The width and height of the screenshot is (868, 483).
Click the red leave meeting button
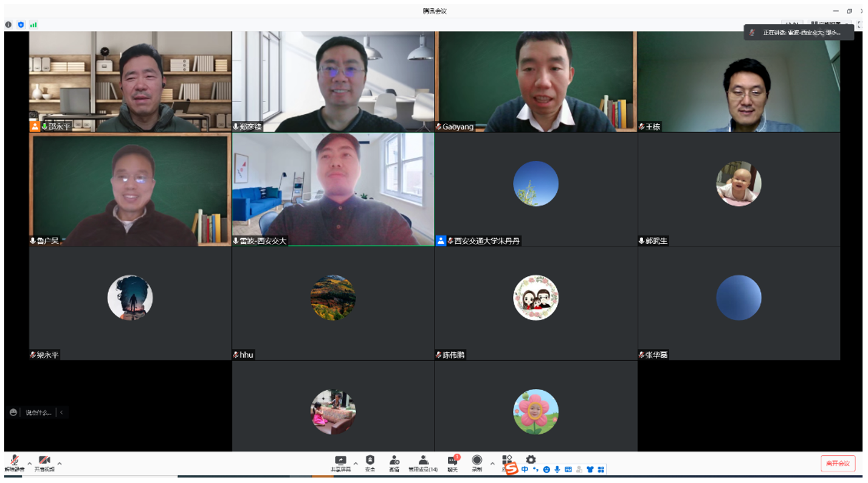tap(838, 464)
